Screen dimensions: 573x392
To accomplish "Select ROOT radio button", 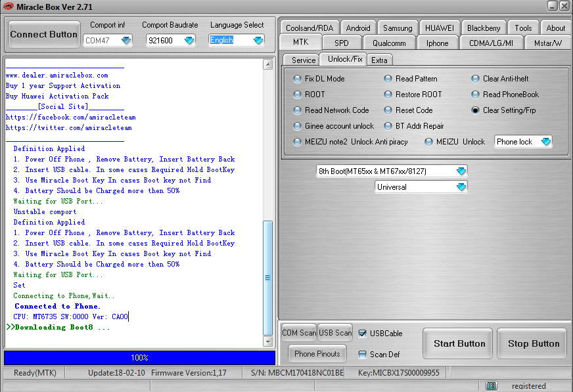I will coord(298,95).
